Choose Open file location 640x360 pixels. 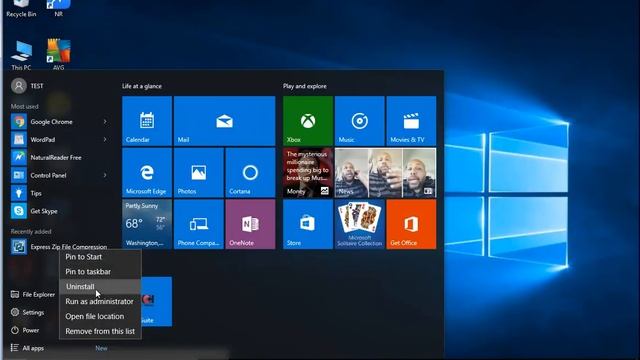point(100,316)
